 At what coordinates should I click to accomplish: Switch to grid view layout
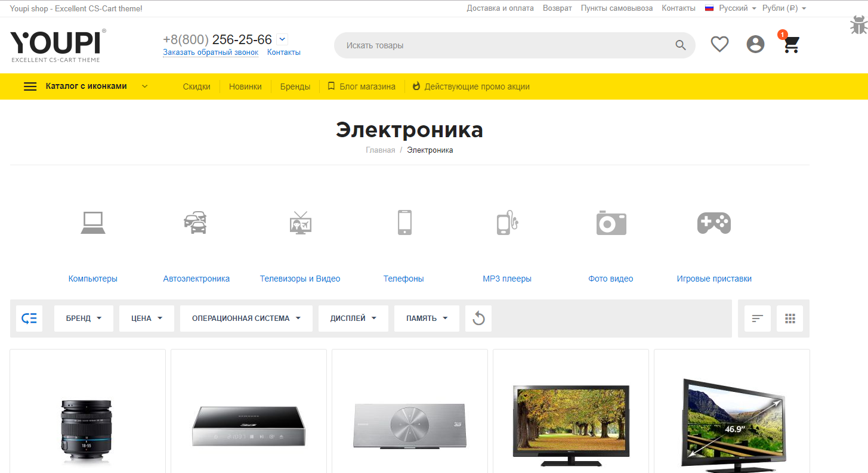click(790, 319)
